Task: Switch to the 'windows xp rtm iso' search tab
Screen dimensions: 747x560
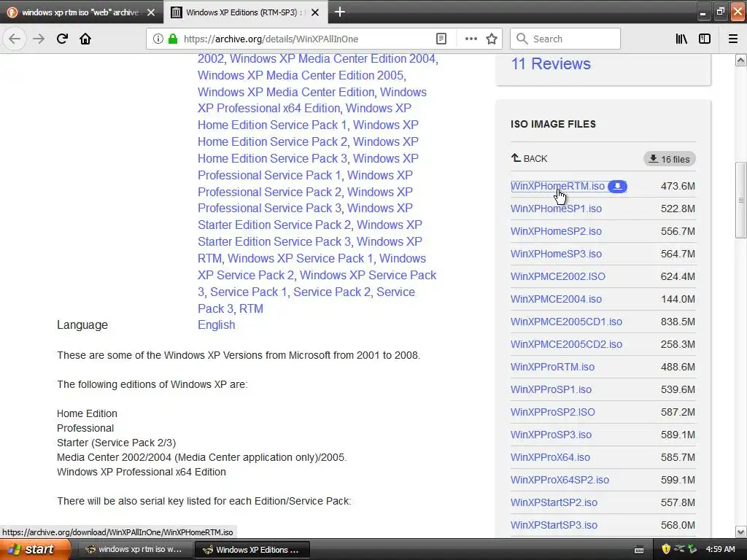Action: [x=80, y=12]
